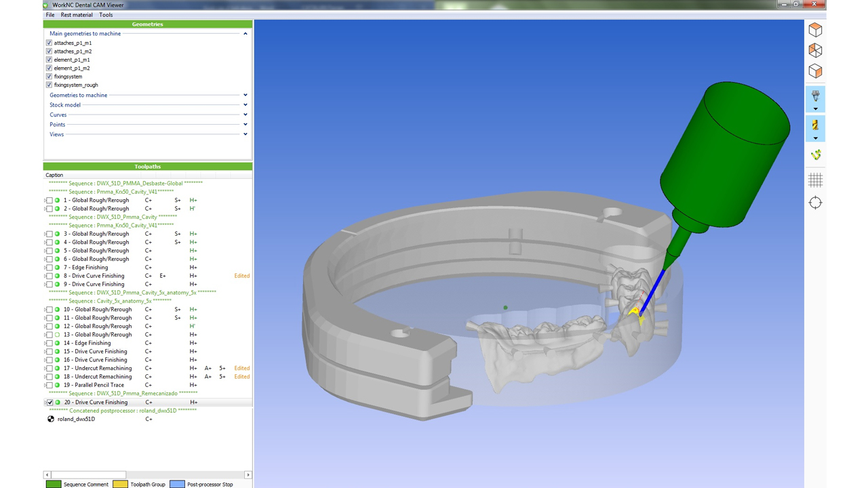868x488 pixels.
Task: Uncheck toolpath 20 Drive Curve Finishing checkbox
Action: tap(50, 403)
